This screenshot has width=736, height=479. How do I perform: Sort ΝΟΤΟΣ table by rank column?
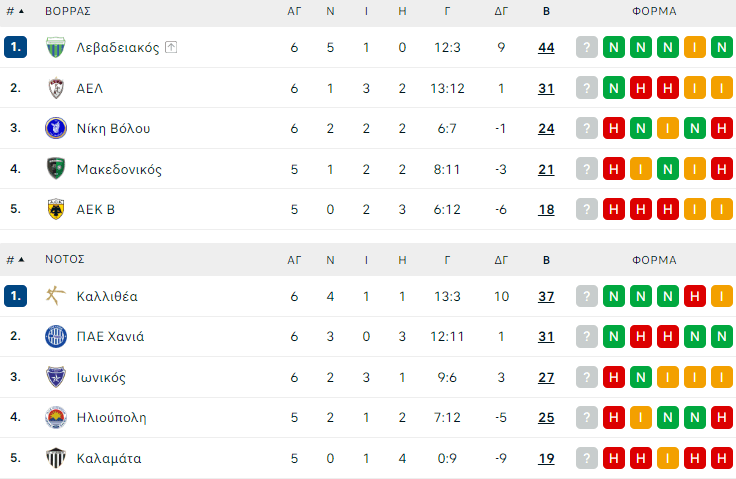pyautogui.click(x=14, y=260)
